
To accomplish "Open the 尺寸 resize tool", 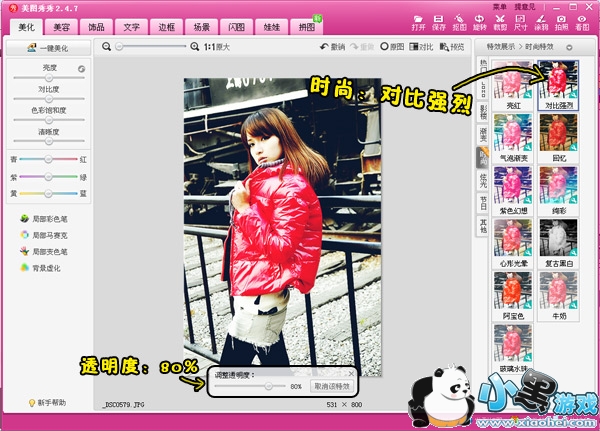I will (x=520, y=23).
